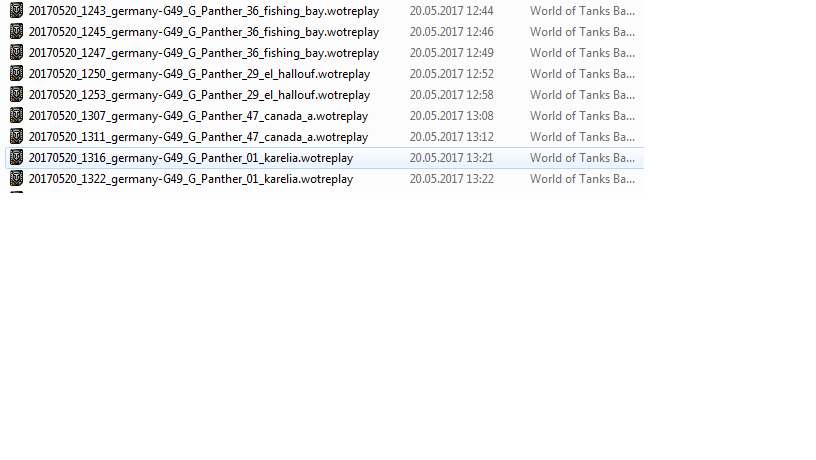Click the icon of the 20170520_1307 canada_a replay
The width and height of the screenshot is (816, 460).
[17, 116]
